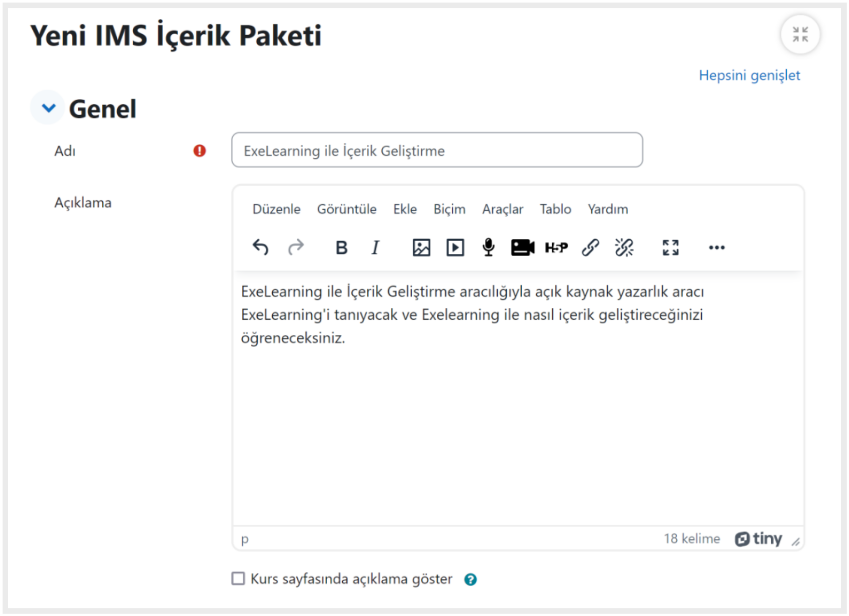This screenshot has width=849, height=616.
Task: Click the round collapse icon next to the page title
Action: pyautogui.click(x=800, y=35)
